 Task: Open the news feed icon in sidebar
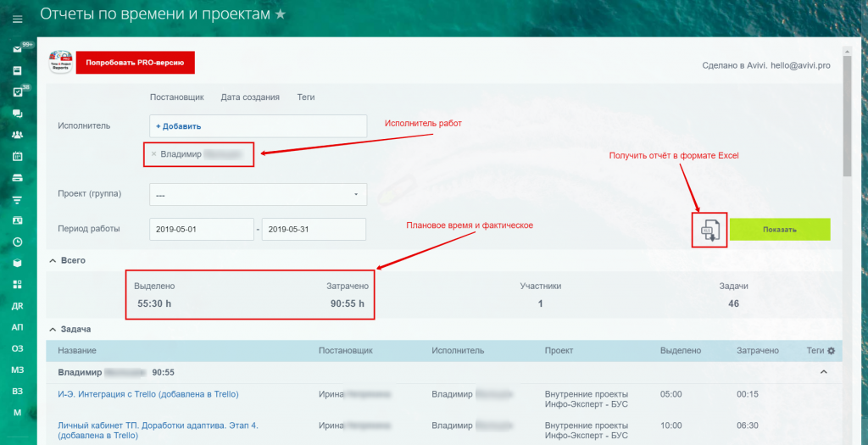(x=17, y=71)
